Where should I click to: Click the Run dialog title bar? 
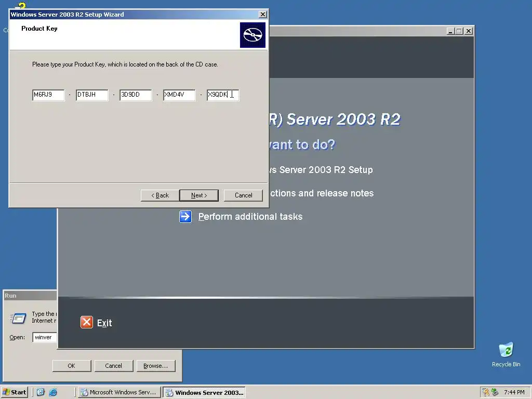(x=30, y=296)
